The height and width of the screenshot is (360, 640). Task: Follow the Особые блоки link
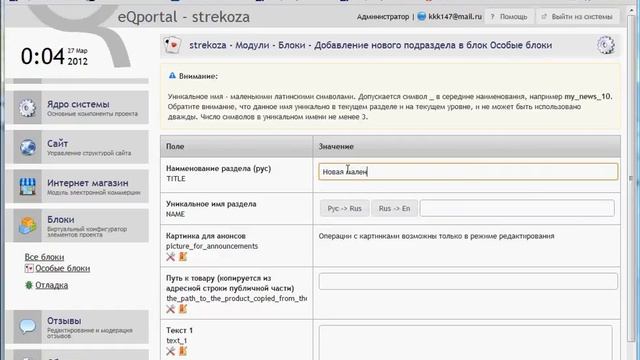click(x=62, y=268)
